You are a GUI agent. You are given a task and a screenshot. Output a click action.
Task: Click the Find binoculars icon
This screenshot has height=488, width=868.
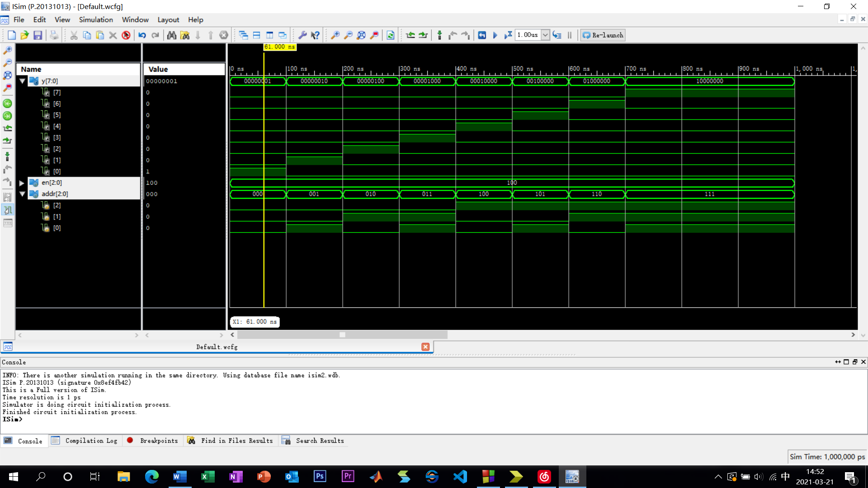point(171,35)
